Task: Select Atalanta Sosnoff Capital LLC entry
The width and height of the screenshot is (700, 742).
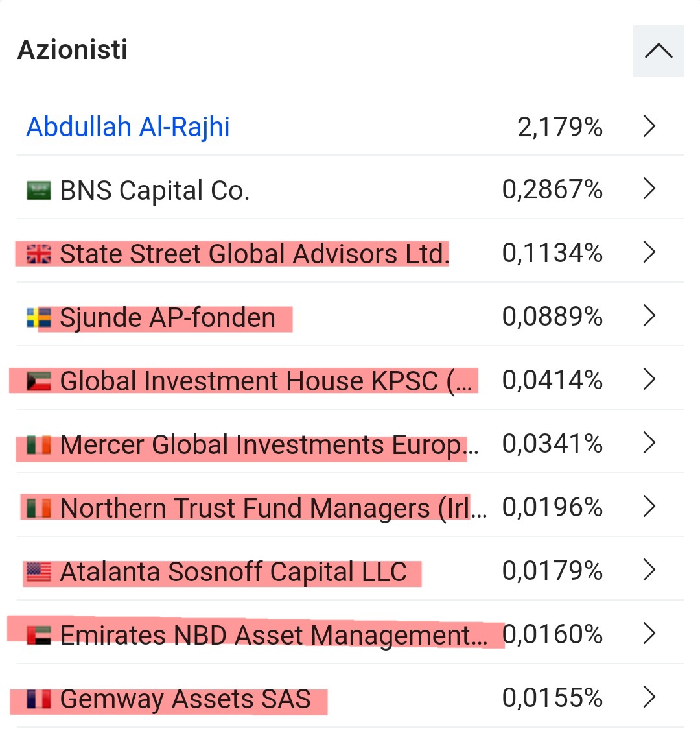Action: (233, 572)
